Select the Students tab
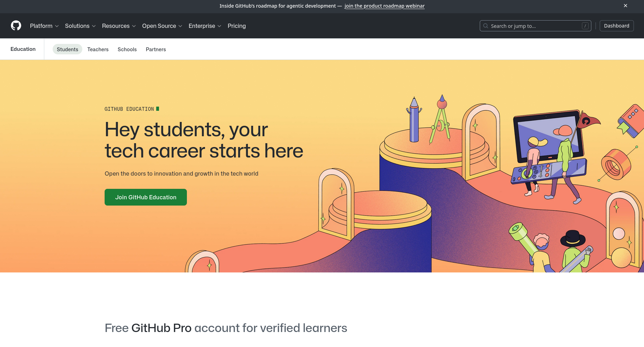644x347 pixels. pyautogui.click(x=67, y=49)
